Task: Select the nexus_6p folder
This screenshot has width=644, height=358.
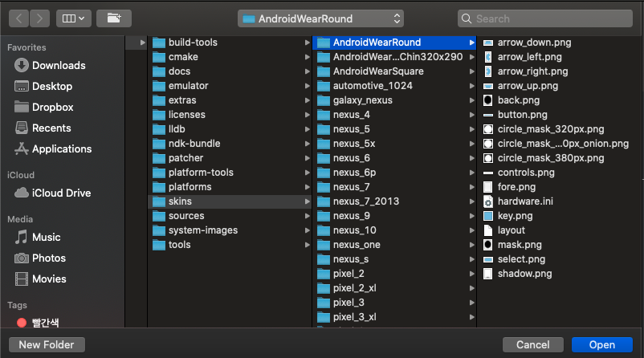Action: tap(394, 173)
